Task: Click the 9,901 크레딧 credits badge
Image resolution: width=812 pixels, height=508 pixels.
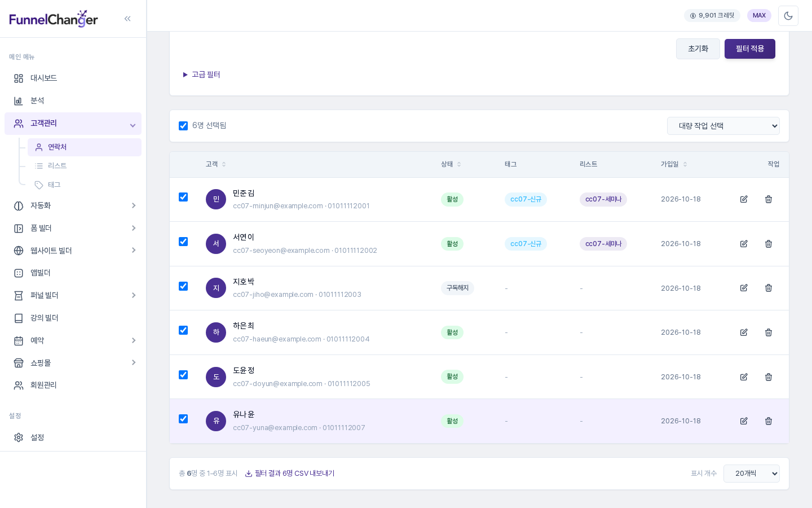Action: pyautogui.click(x=712, y=16)
